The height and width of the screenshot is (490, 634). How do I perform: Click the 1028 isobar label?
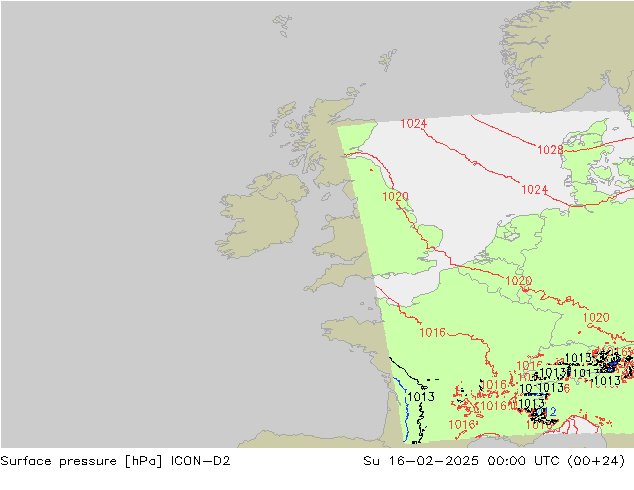[549, 150]
